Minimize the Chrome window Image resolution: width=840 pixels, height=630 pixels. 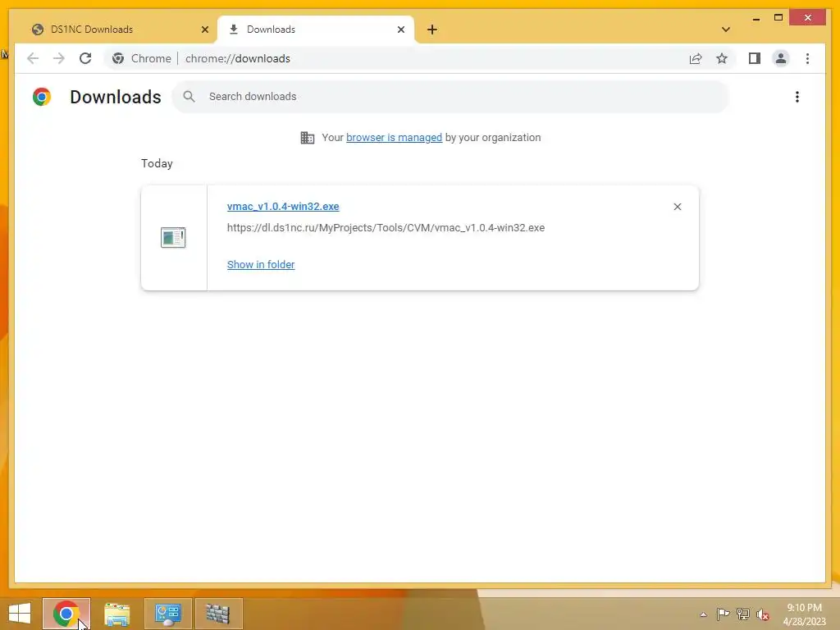click(x=756, y=18)
